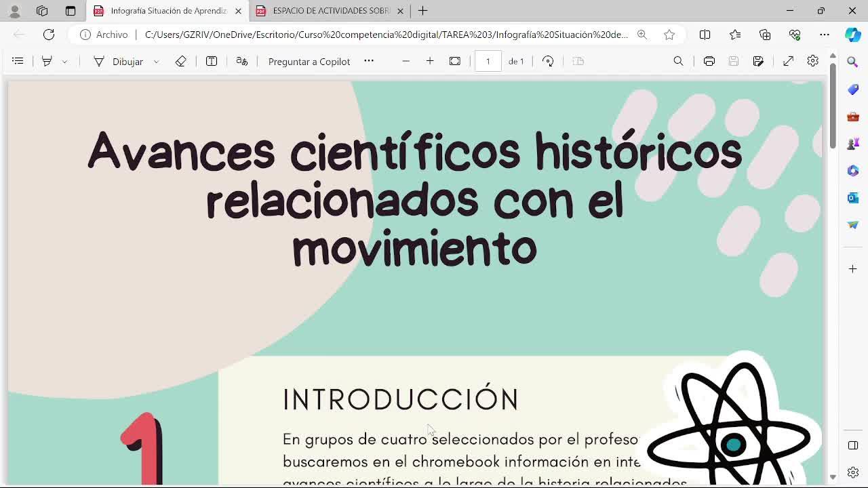Open sidebar Microsoft 365 icon

click(x=853, y=171)
